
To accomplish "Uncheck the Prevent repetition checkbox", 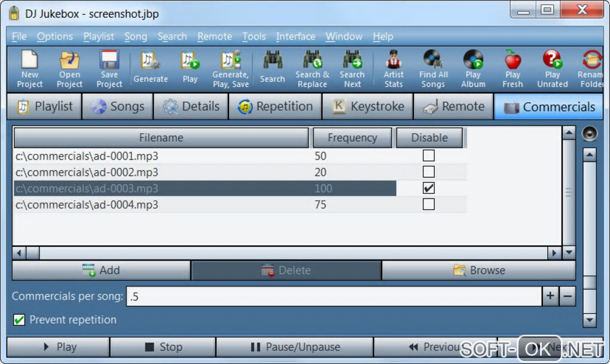I will (19, 320).
